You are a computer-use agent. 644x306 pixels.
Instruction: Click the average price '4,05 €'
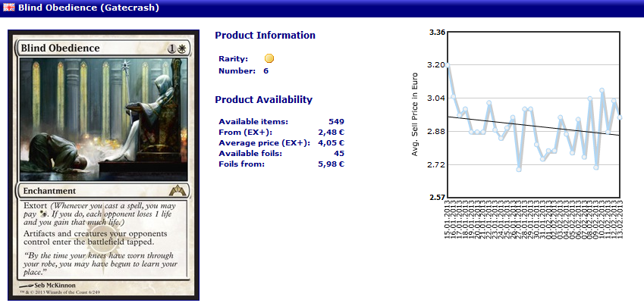[331, 142]
